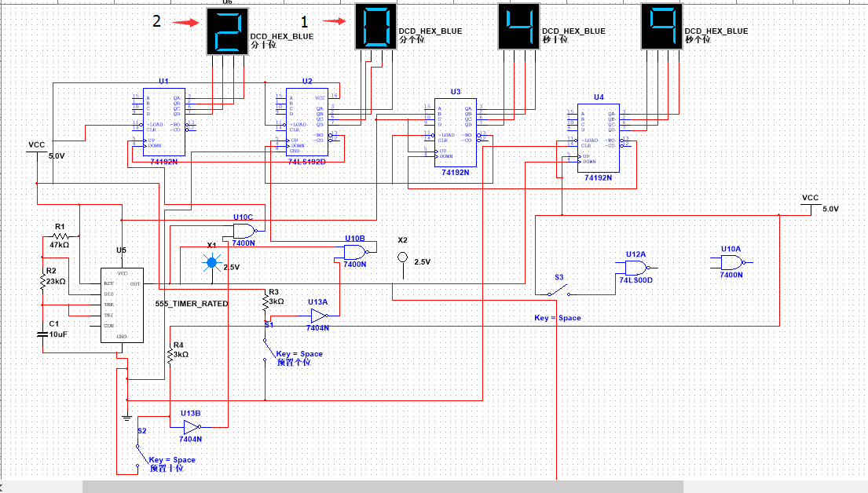Select capacitor C1 10uF
This screenshot has width=868, height=493.
(42, 334)
